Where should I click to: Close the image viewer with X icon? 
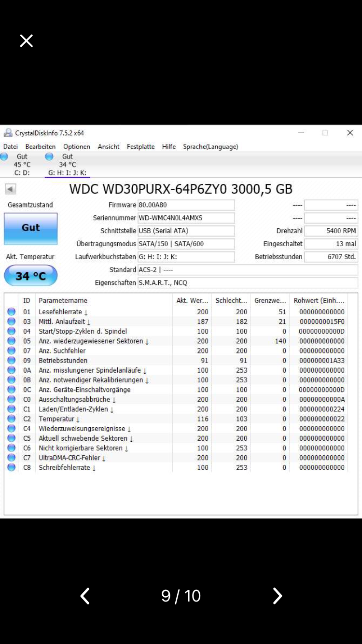tap(26, 41)
